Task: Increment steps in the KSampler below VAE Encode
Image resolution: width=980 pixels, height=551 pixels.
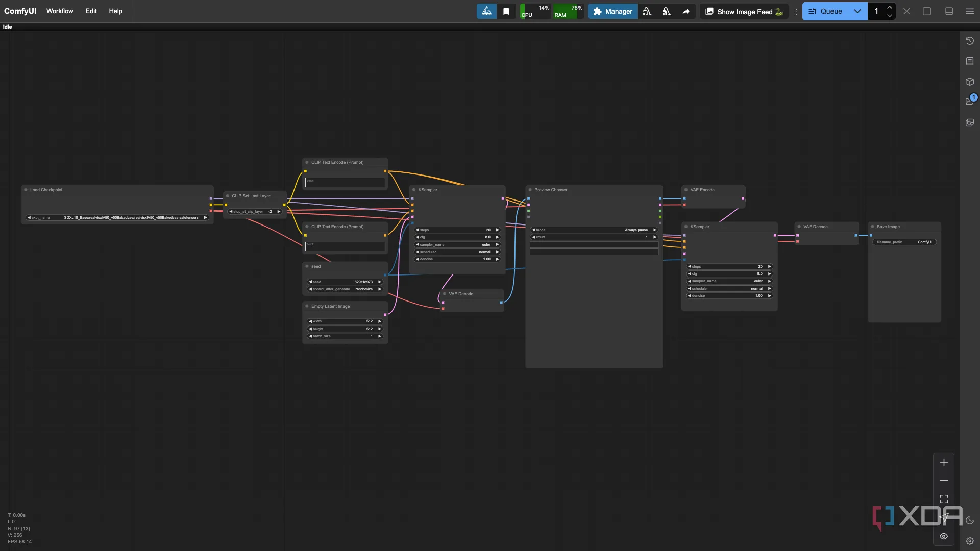Action: tap(770, 267)
